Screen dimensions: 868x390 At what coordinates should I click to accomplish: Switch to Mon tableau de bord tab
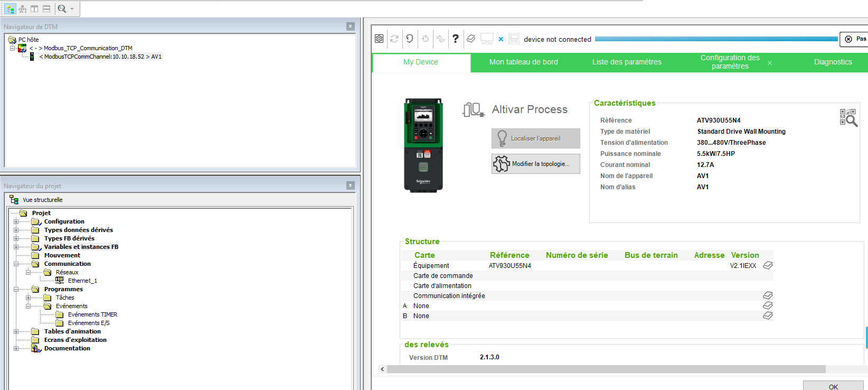[523, 62]
